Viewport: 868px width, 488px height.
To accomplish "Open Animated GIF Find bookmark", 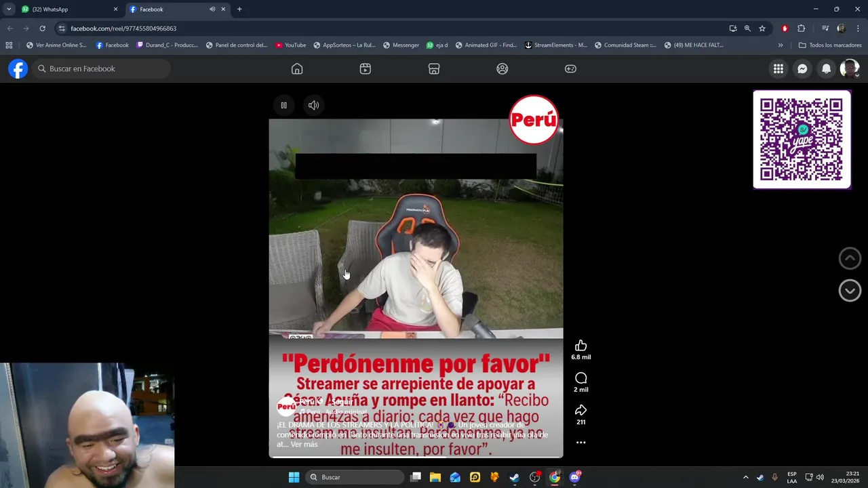I will coord(486,45).
